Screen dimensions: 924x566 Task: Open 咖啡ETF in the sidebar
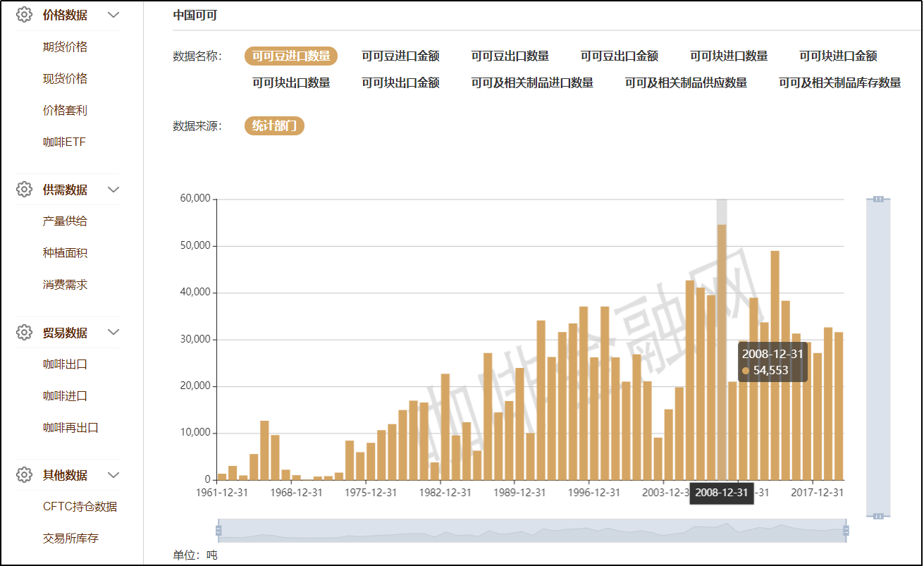click(64, 142)
